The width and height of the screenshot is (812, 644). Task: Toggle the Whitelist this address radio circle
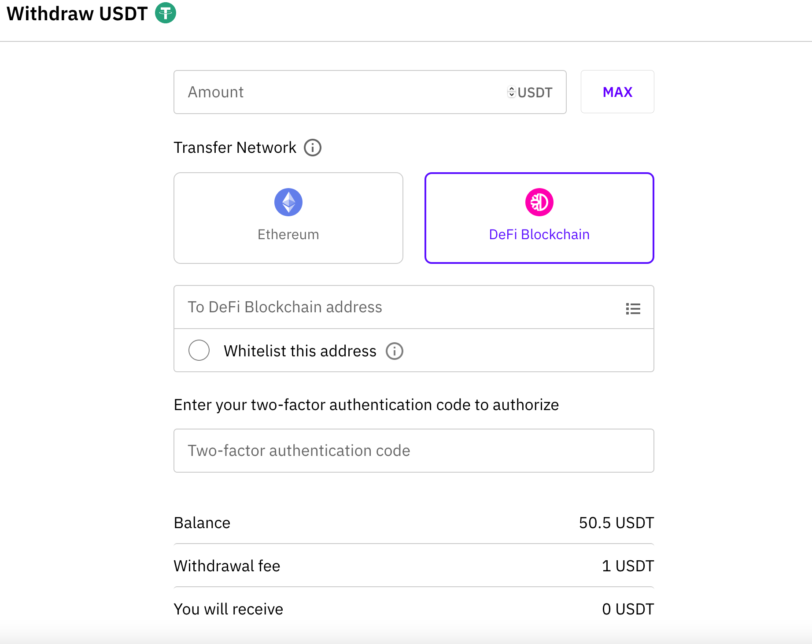[x=199, y=351]
